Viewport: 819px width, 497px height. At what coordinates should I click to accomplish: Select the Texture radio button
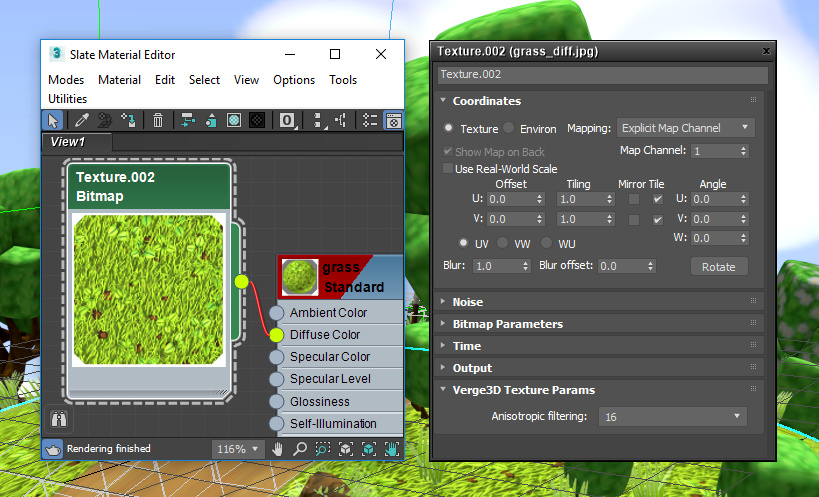(x=448, y=128)
